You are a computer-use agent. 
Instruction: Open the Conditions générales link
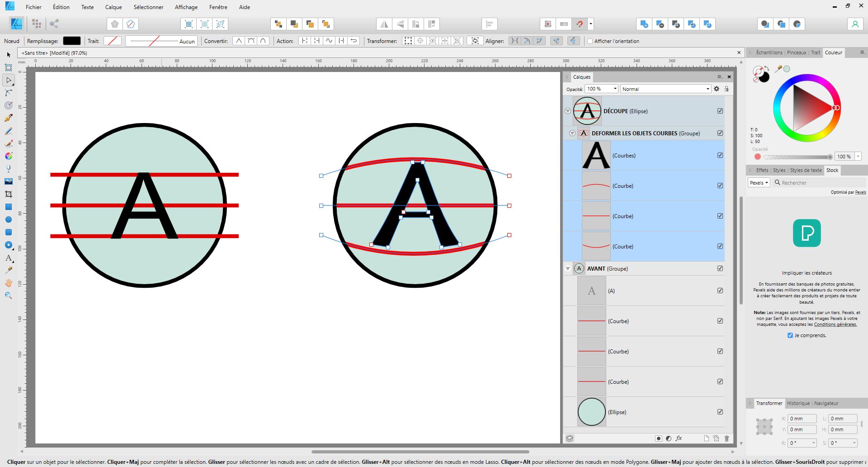click(x=835, y=324)
